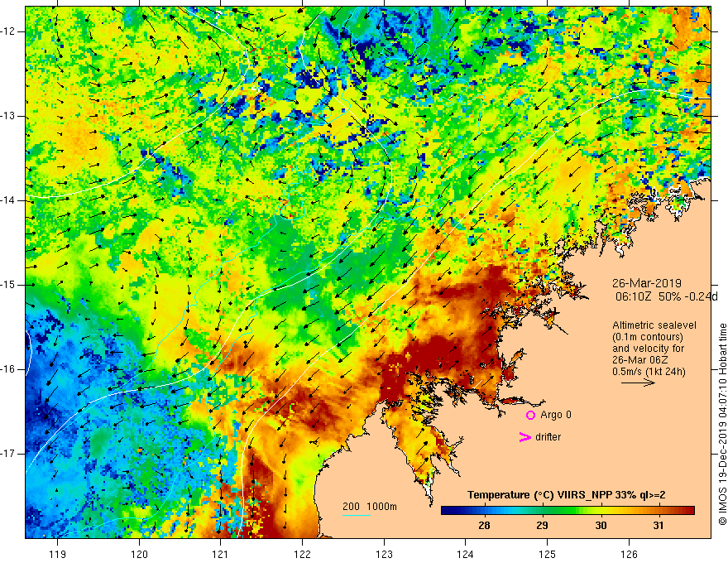Screen dimensions: 728x563
Task: Click the latitude axis label -13
Action: 8,116
